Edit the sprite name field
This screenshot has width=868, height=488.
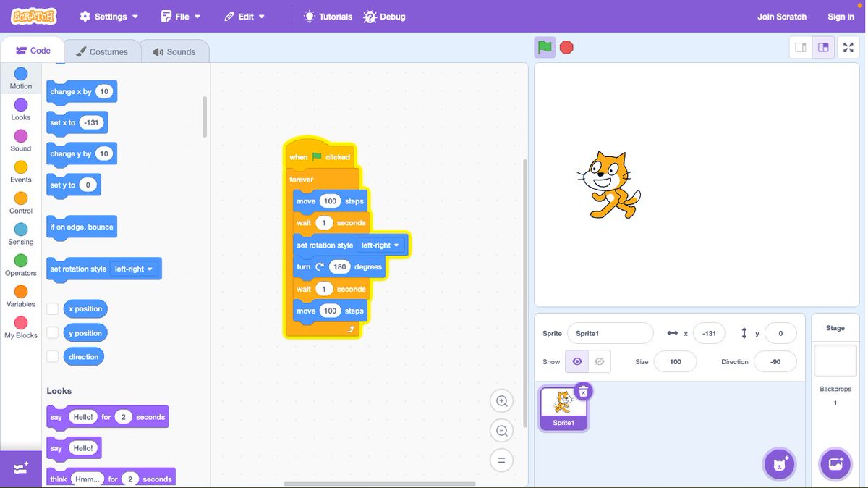tap(610, 333)
